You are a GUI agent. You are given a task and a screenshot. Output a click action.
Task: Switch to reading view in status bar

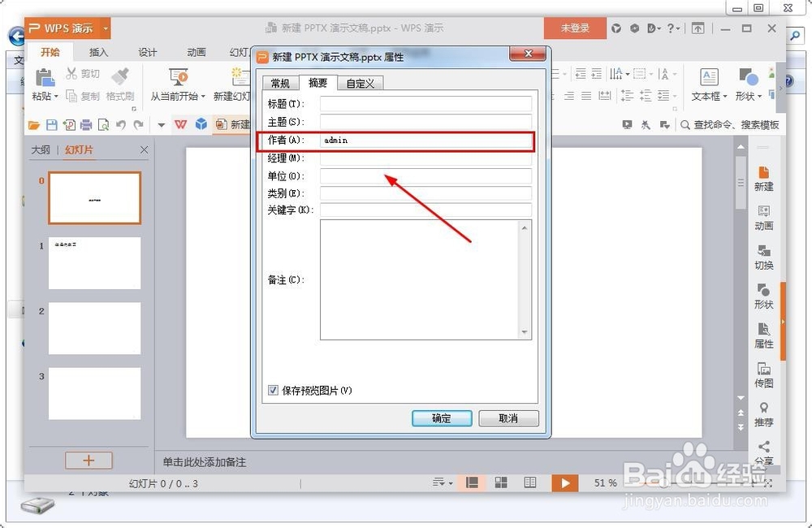pyautogui.click(x=529, y=482)
